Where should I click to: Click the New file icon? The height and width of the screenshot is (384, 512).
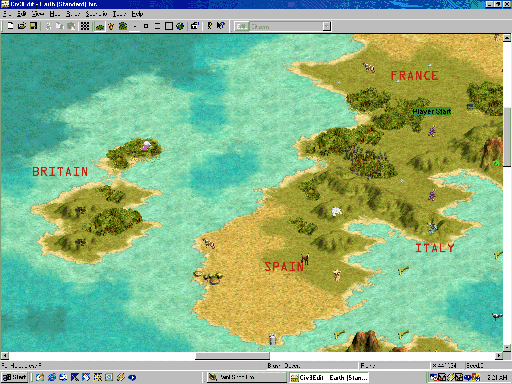pos(10,26)
